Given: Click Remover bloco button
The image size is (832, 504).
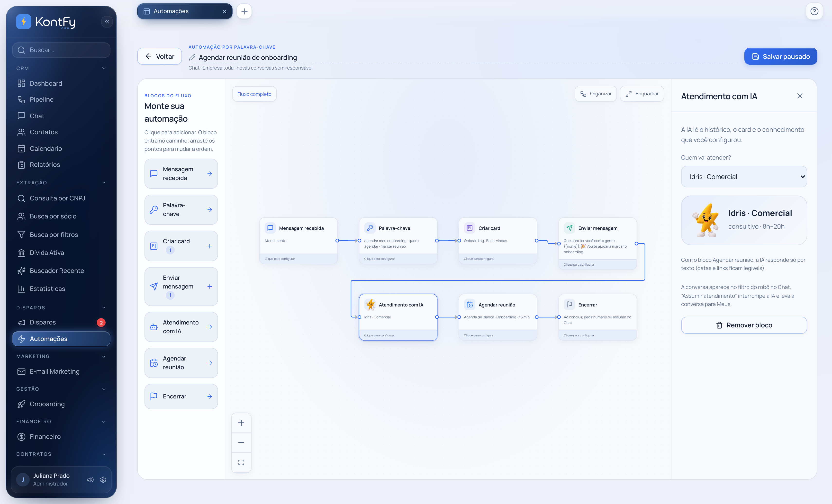Looking at the screenshot, I should [x=744, y=325].
